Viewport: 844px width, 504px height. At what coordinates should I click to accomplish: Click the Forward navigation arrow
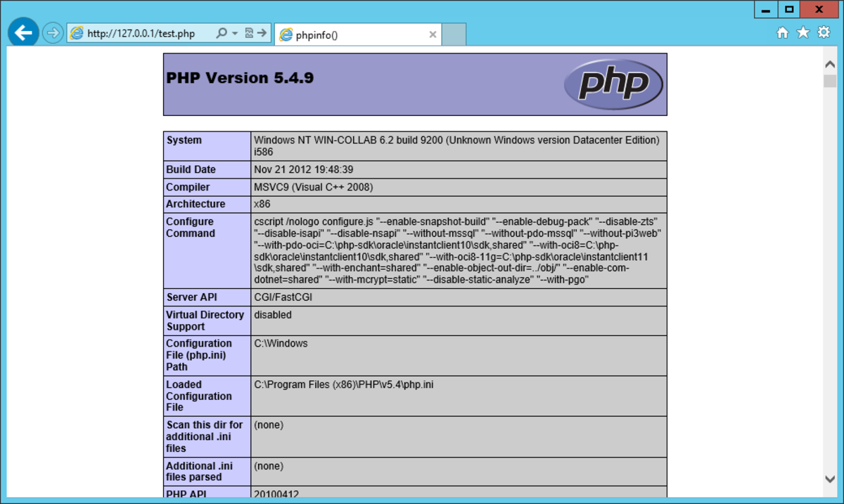[x=52, y=33]
